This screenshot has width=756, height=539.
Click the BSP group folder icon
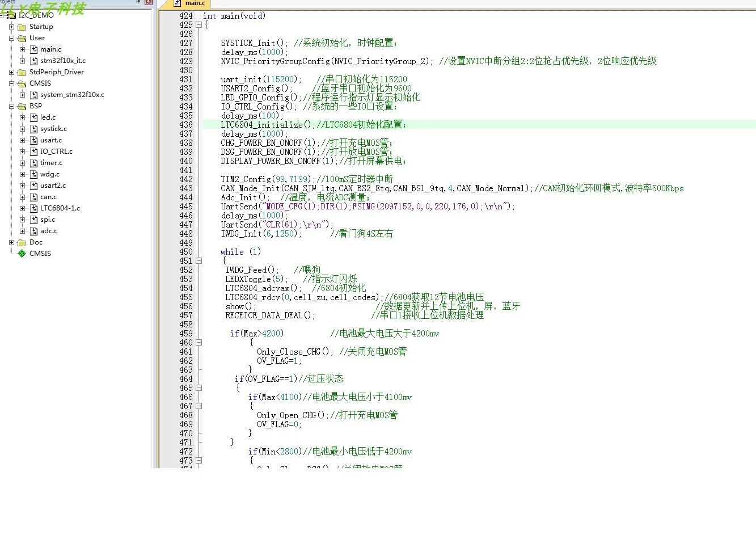(22, 106)
